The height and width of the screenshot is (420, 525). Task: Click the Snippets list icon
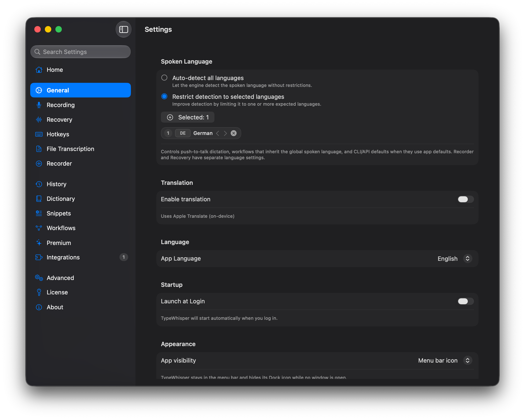[x=39, y=213]
